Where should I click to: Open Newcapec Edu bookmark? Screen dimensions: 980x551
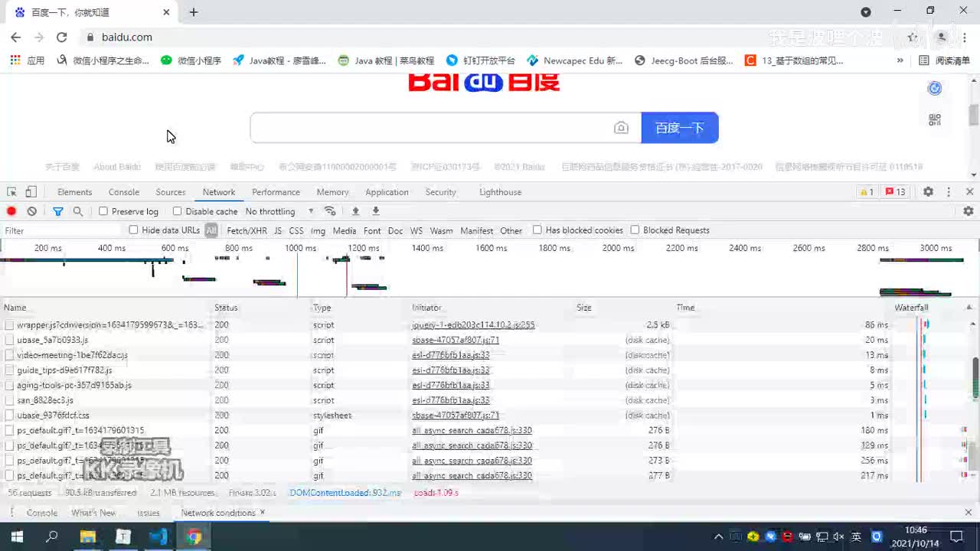[574, 60]
